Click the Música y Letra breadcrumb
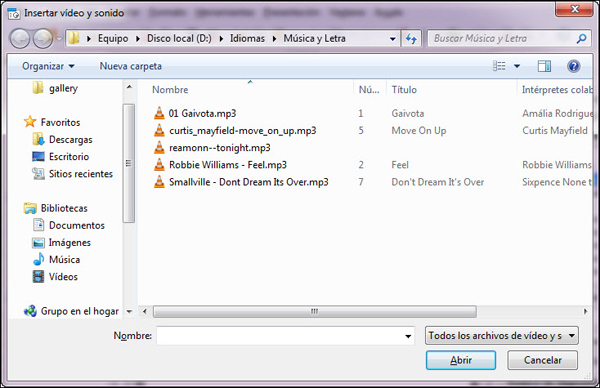 point(315,38)
